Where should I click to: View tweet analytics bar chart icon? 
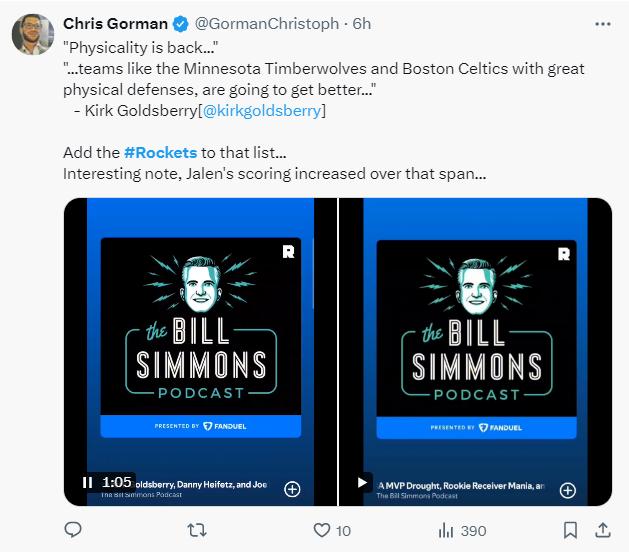446,530
